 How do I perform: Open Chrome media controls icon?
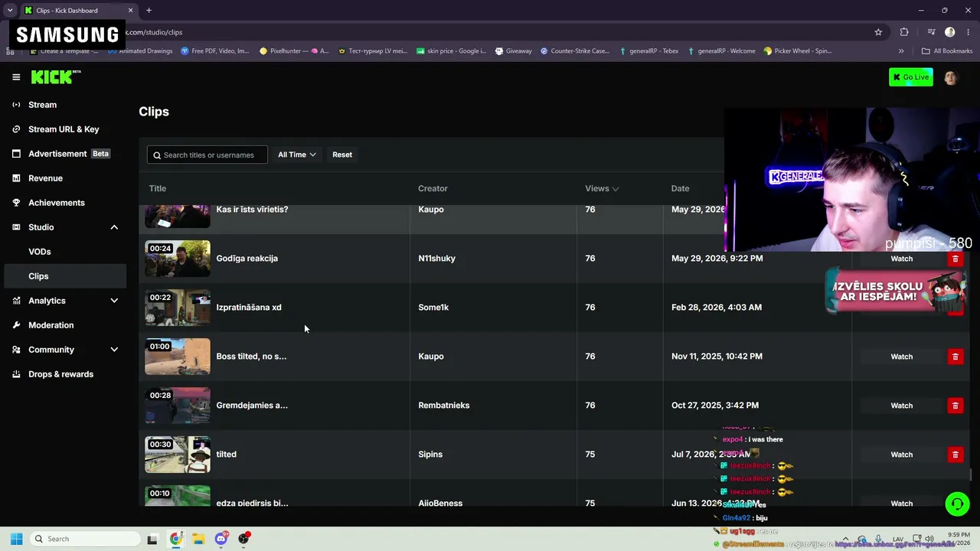tap(931, 32)
